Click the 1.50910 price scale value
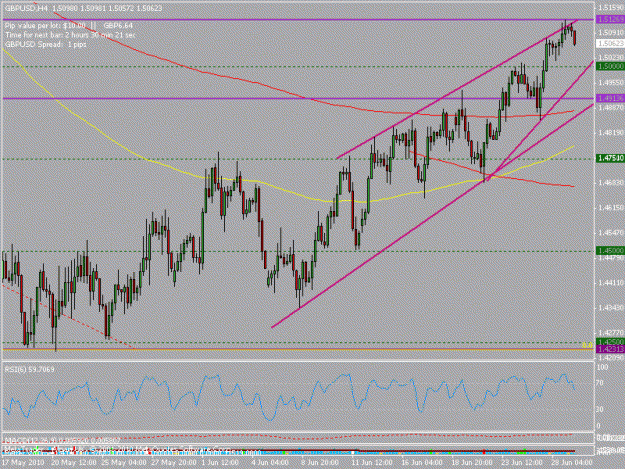The height and width of the screenshot is (469, 625). (612, 32)
